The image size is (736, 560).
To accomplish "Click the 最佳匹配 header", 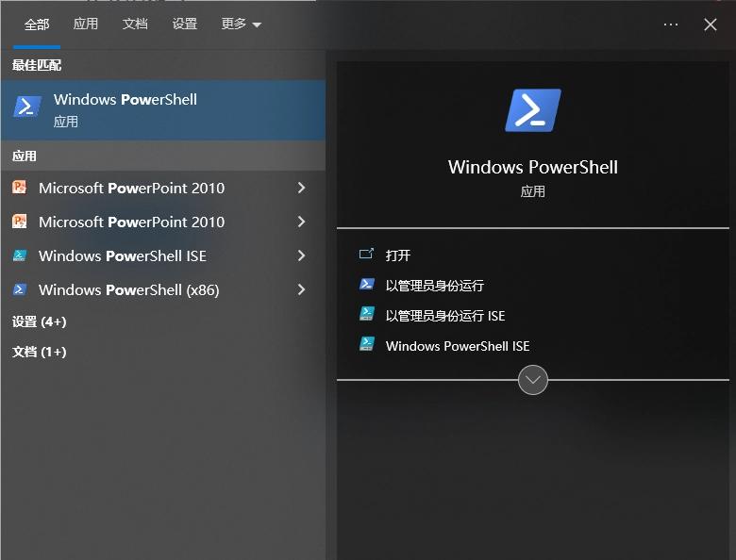I will [x=37, y=65].
